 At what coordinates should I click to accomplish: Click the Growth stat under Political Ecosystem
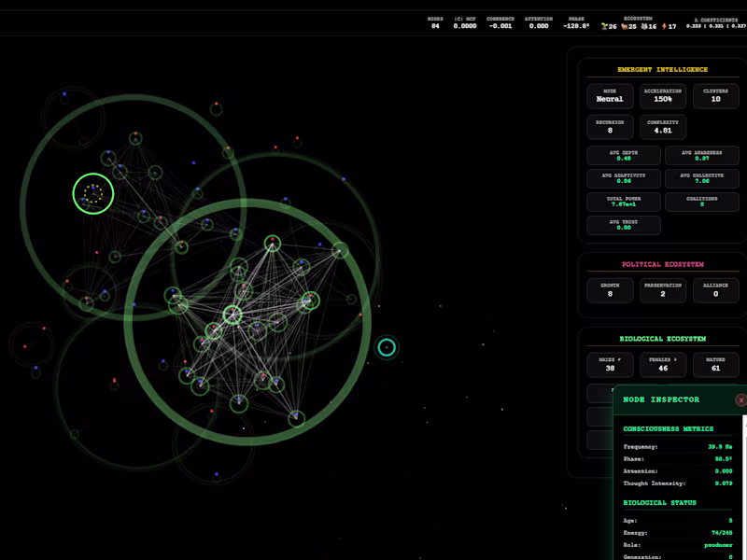tap(609, 290)
